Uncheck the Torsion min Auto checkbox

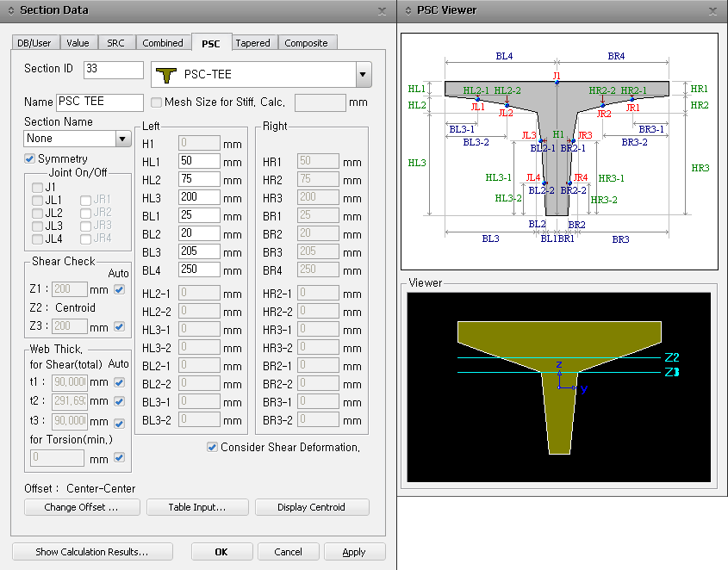119,458
